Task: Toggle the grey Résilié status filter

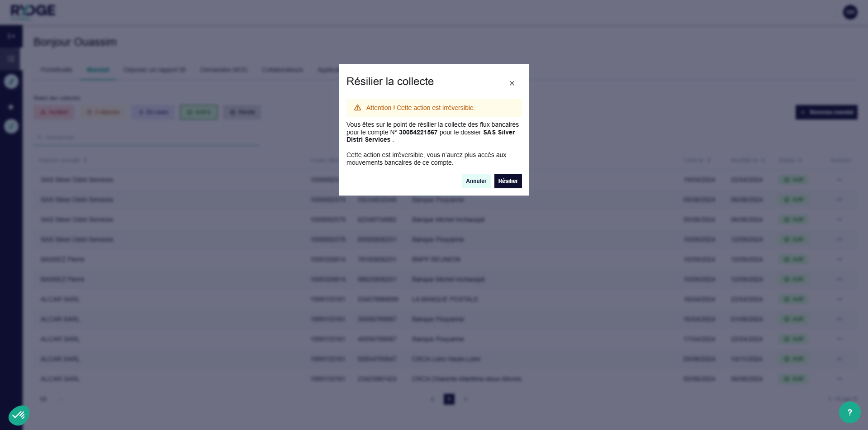Action: (x=242, y=112)
